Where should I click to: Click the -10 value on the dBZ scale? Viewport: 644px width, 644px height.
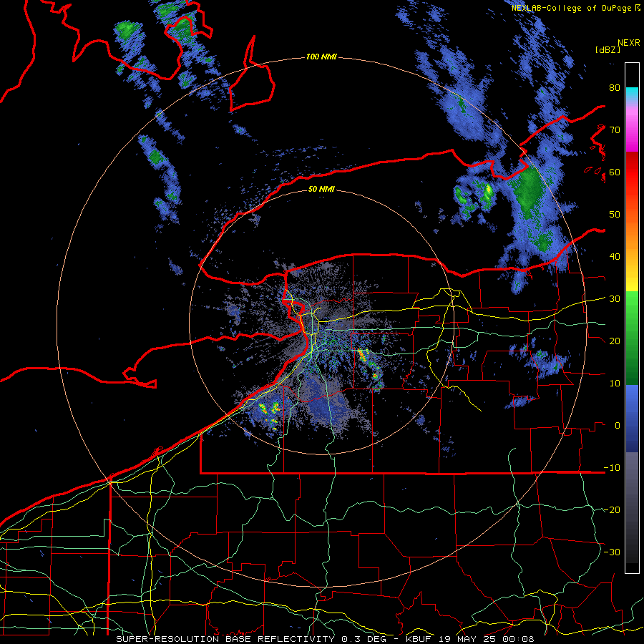(x=612, y=468)
